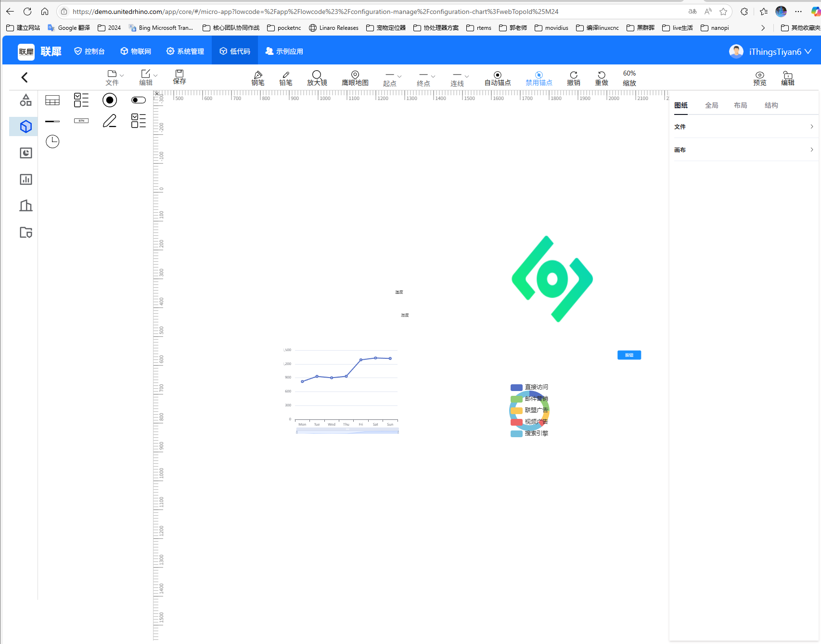Select the green logo image on canvas

(552, 279)
